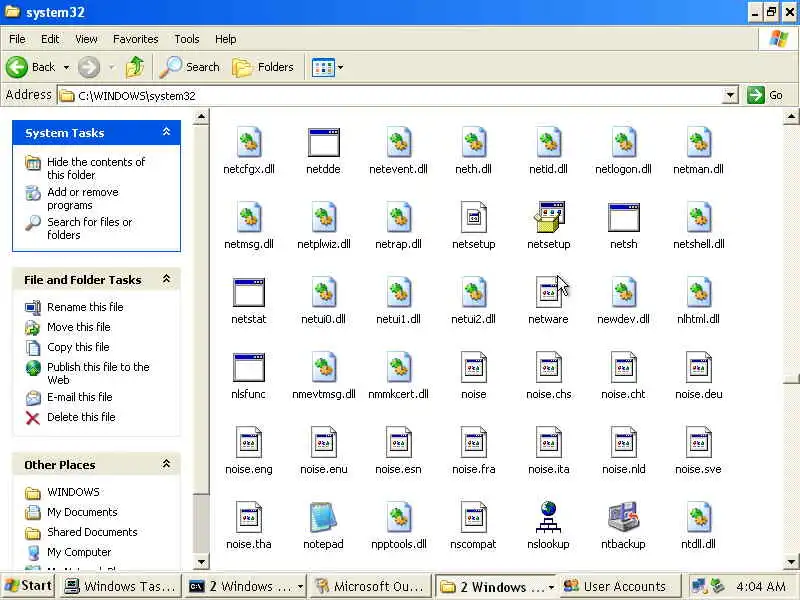Open the View menu

point(86,39)
